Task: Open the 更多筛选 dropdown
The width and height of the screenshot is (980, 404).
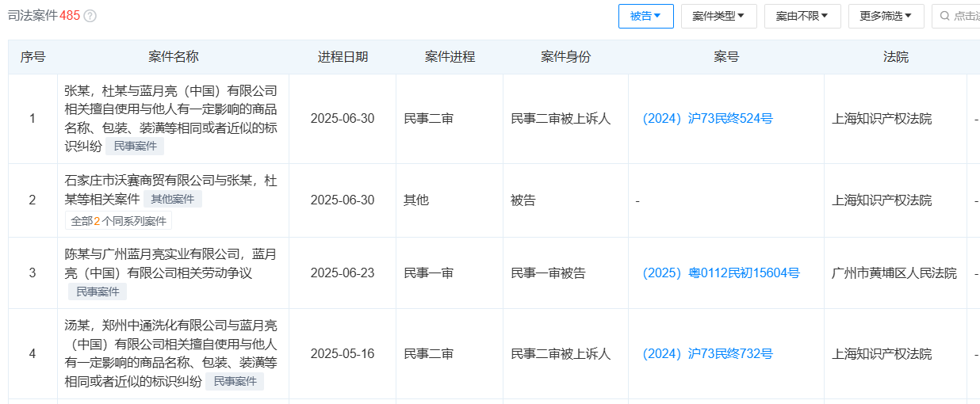Action: click(x=886, y=16)
